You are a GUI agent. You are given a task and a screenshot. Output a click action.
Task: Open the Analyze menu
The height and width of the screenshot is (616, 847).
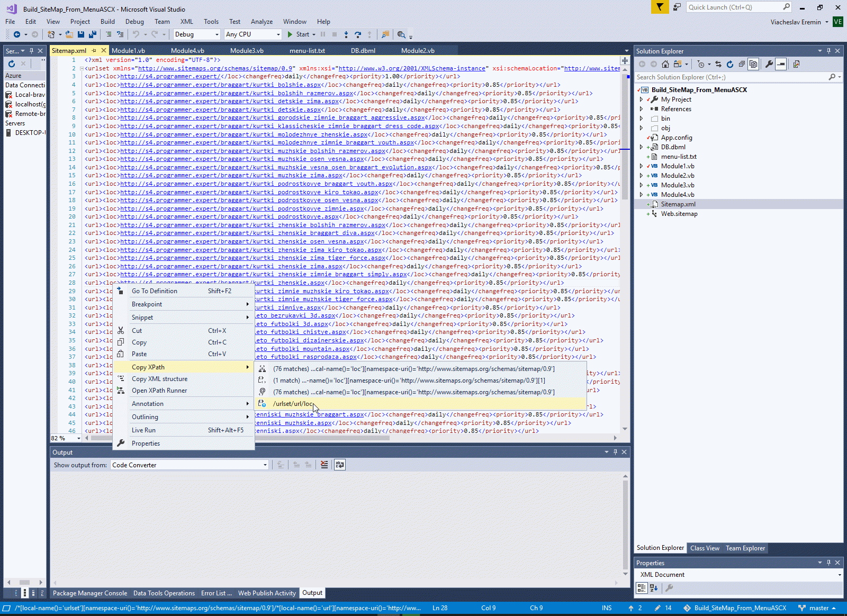[262, 22]
